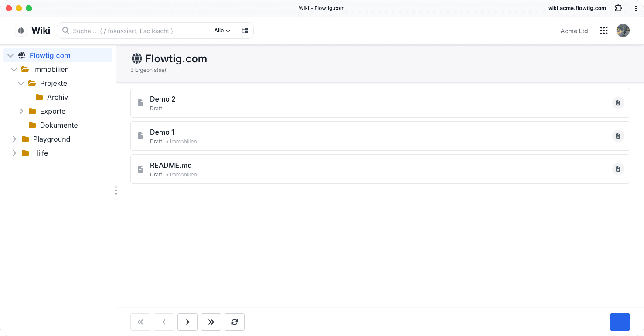Click the Playground folder icon
This screenshot has height=336, width=644.
(25, 139)
